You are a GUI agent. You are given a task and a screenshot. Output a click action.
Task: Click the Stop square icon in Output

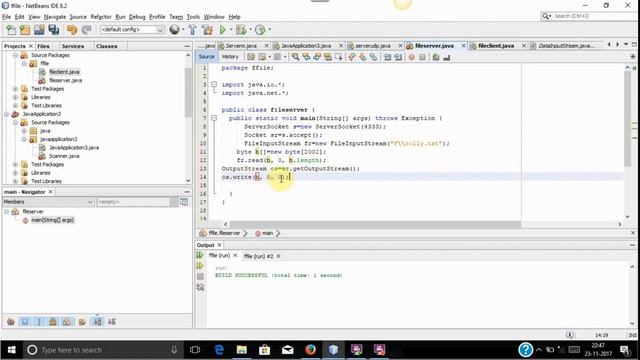200,277
